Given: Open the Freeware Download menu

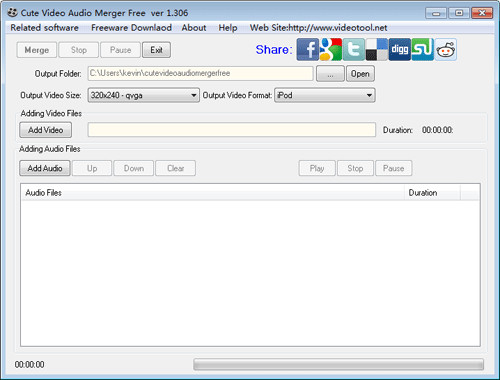Looking at the screenshot, I should (x=131, y=28).
